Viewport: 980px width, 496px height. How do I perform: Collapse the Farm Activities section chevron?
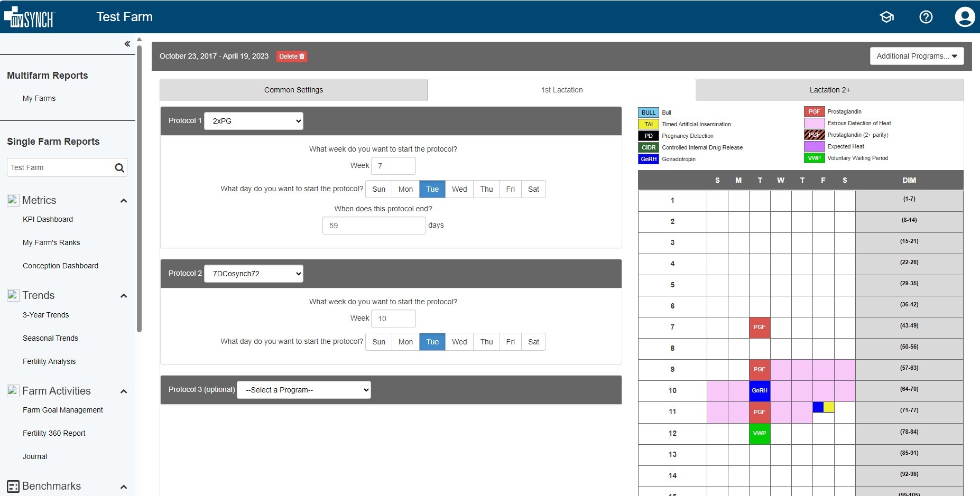point(124,391)
